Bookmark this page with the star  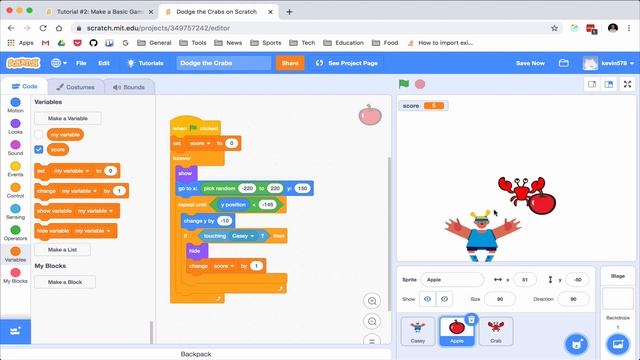pos(554,28)
